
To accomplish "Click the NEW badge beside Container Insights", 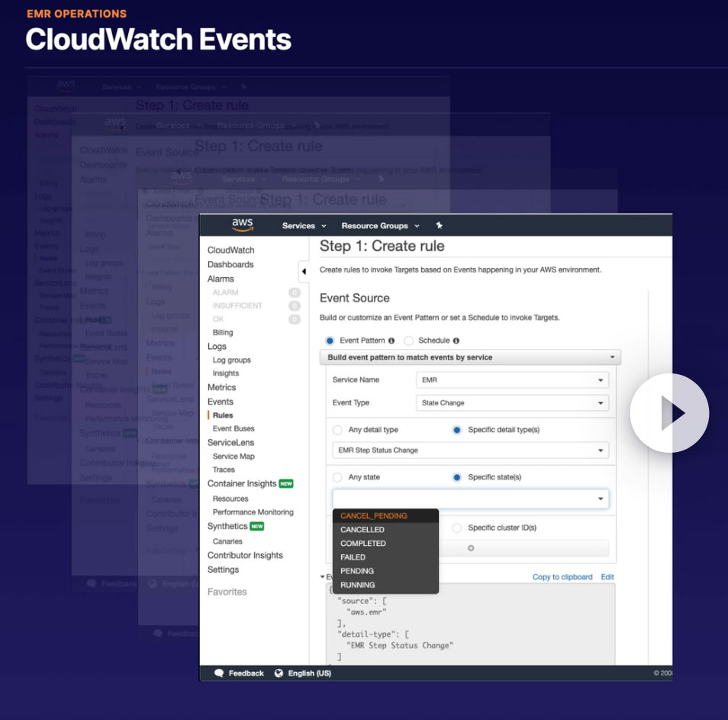I will 286,483.
